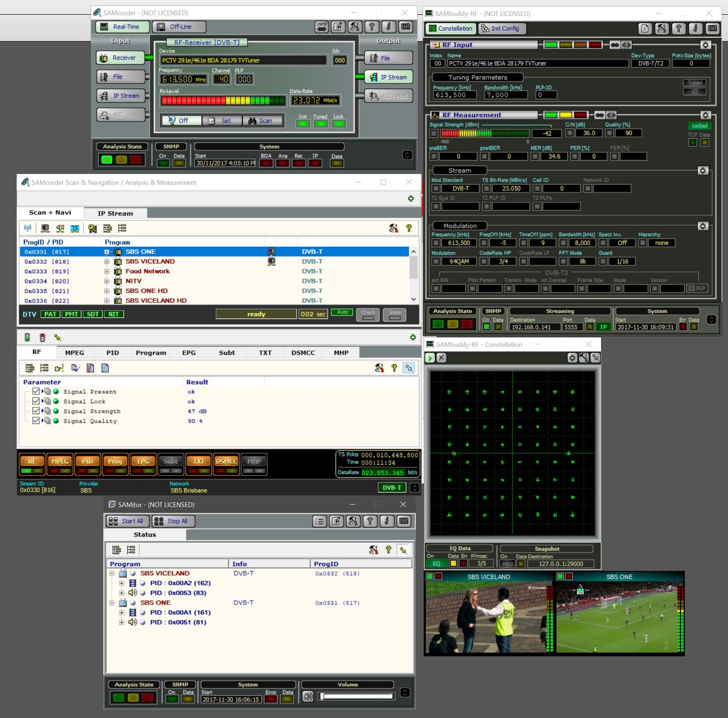Image resolution: width=728 pixels, height=718 pixels.
Task: Click the EXIT icon in SAMcorder toolbar
Action: 406,27
